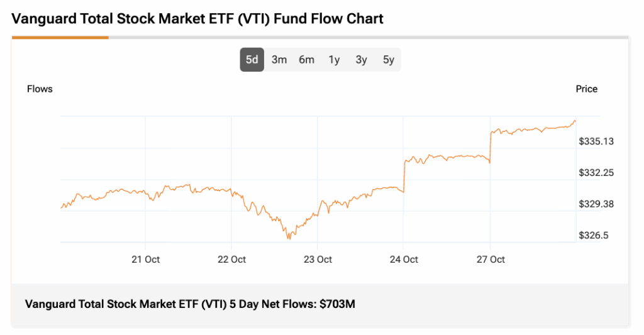Viewport: 644px width, 335px height.
Task: Click the 21 Oct date label
Action: tap(145, 260)
